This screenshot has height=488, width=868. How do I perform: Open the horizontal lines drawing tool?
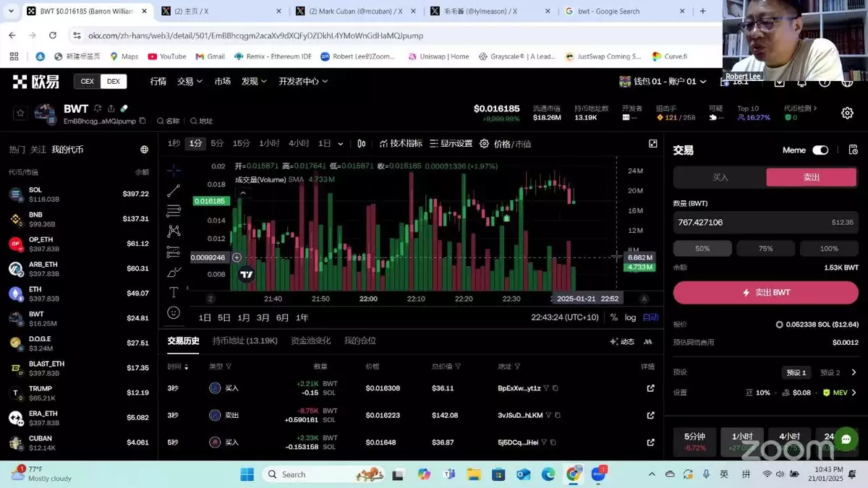tap(174, 211)
